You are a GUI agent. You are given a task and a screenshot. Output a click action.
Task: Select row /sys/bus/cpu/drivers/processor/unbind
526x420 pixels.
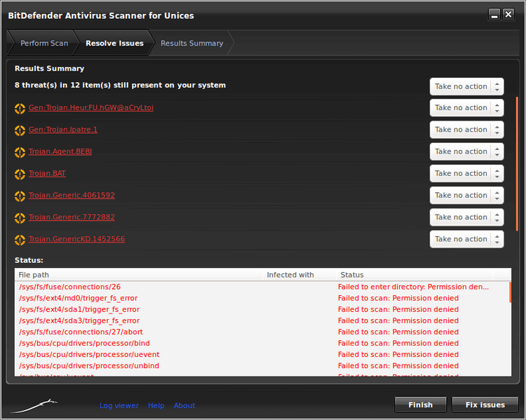262,365
